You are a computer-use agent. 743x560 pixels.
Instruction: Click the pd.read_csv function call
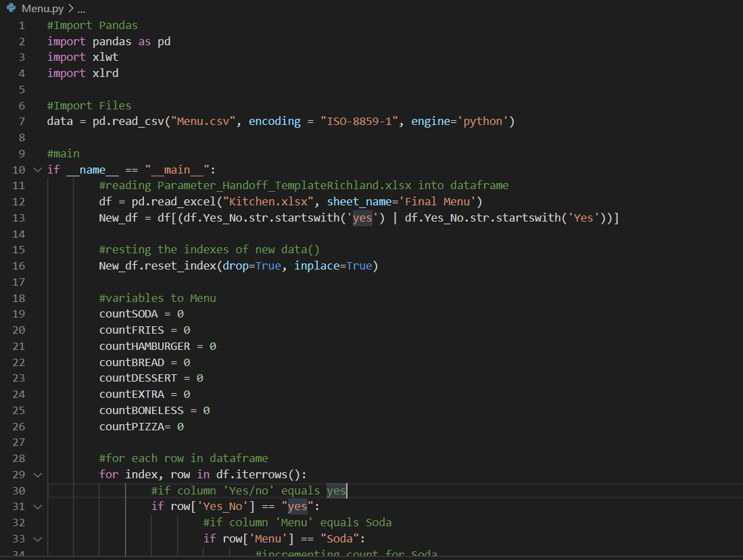point(128,121)
